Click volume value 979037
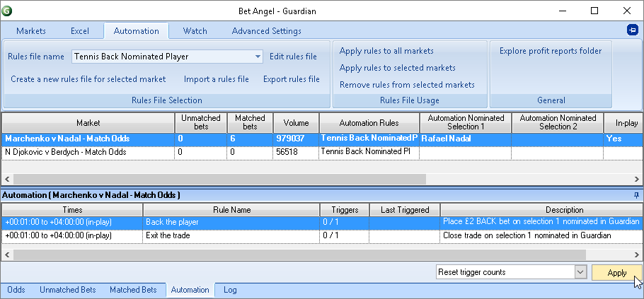644x299 pixels. coord(290,139)
